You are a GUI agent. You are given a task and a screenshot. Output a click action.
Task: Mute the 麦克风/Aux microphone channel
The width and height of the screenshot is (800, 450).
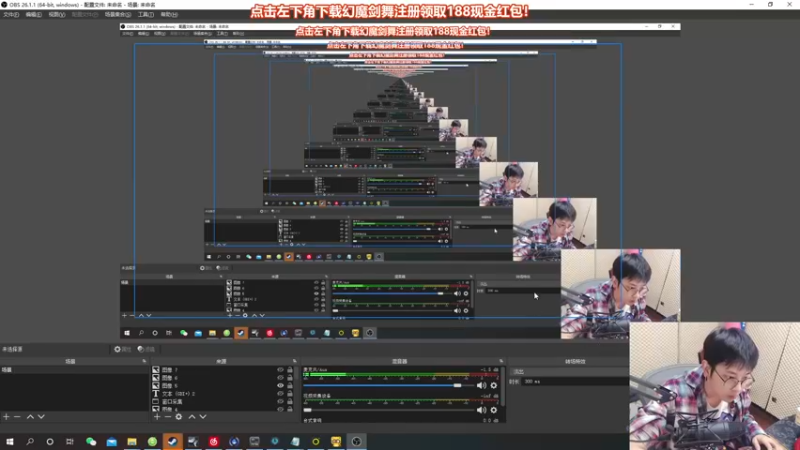tap(481, 385)
